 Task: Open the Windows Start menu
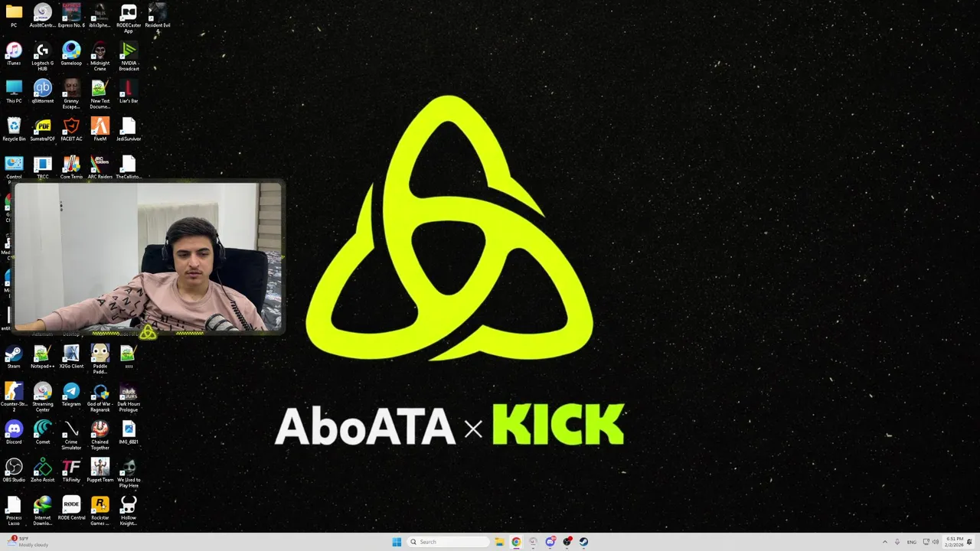pyautogui.click(x=397, y=542)
